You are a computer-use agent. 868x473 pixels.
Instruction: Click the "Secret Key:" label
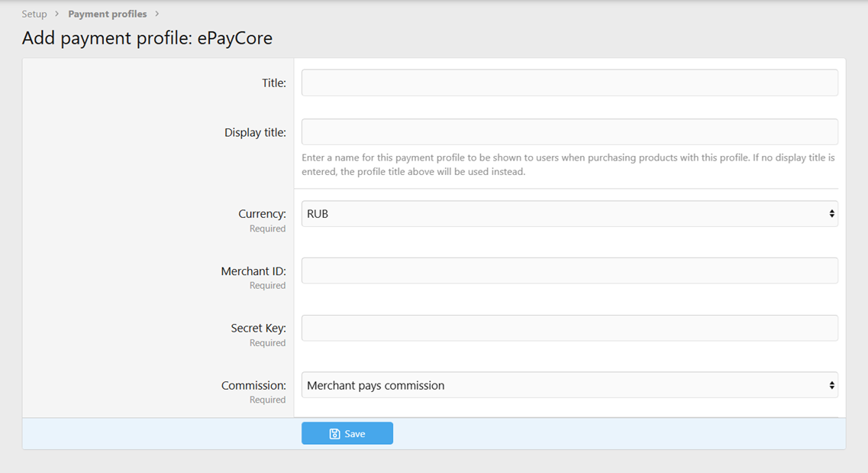(258, 329)
